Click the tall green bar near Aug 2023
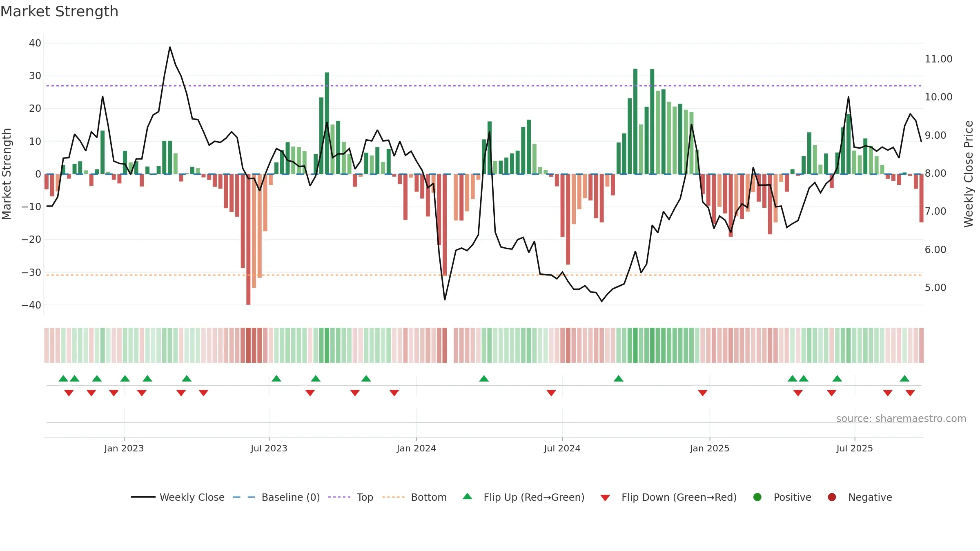The height and width of the screenshot is (551, 980). pyautogui.click(x=327, y=123)
